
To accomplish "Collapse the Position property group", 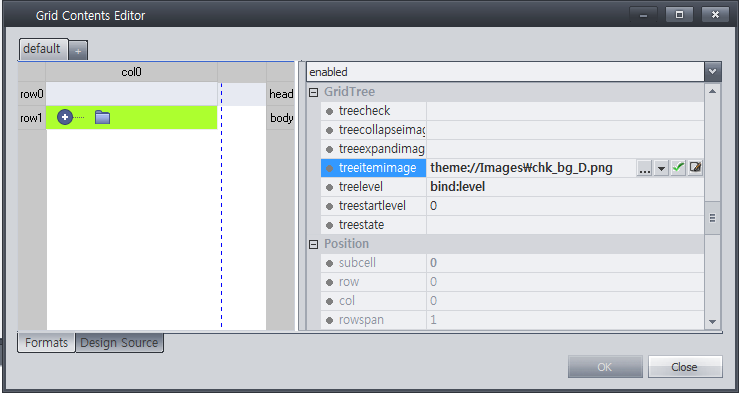I will click(313, 244).
